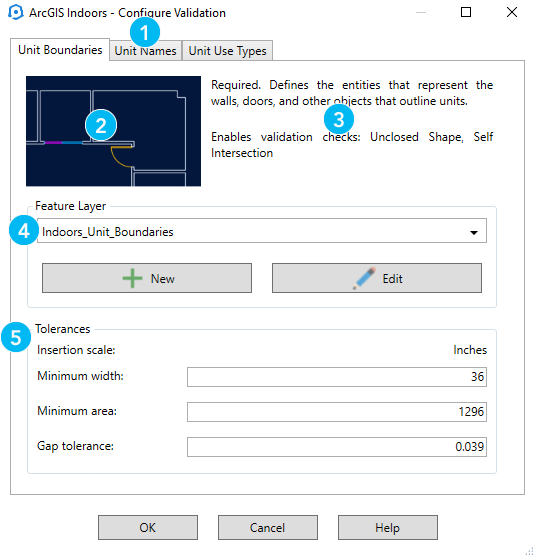Viewport: 533px width, 555px height.
Task: Click the 'Inches' insertion scale value
Action: (470, 350)
